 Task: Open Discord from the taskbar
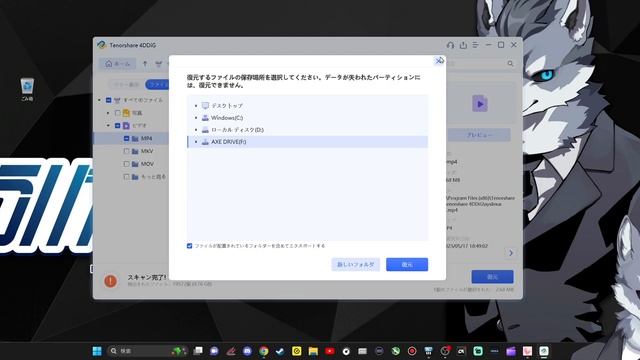[247, 351]
